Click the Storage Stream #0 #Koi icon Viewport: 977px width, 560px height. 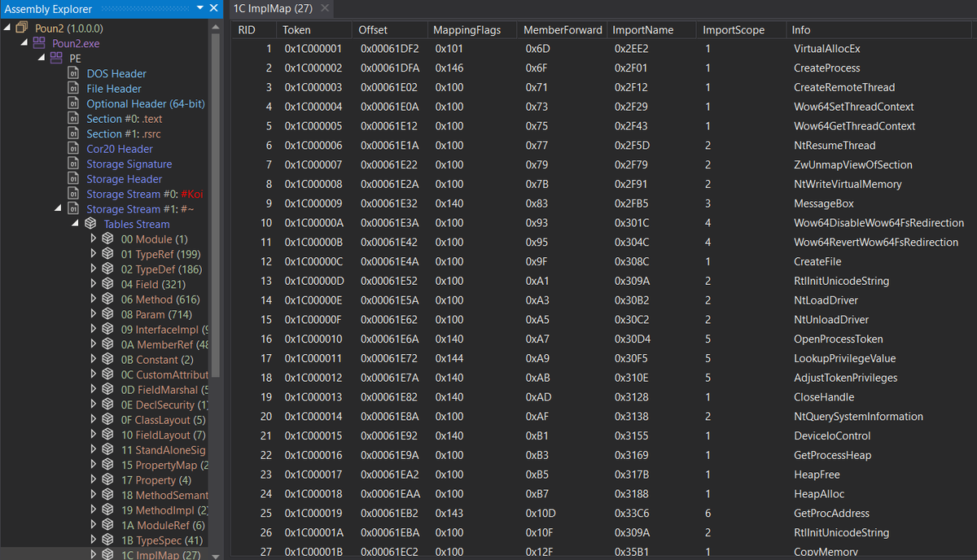point(73,194)
